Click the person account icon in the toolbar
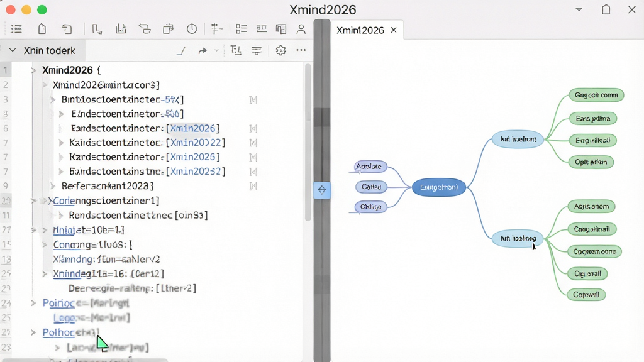This screenshot has height=362, width=644. click(301, 29)
